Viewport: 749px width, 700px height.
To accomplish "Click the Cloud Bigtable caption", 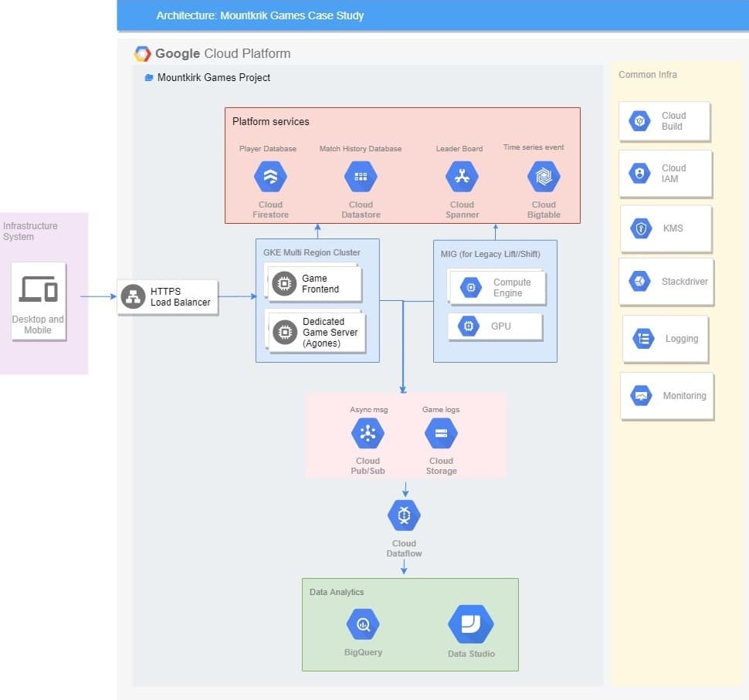I will [x=544, y=210].
